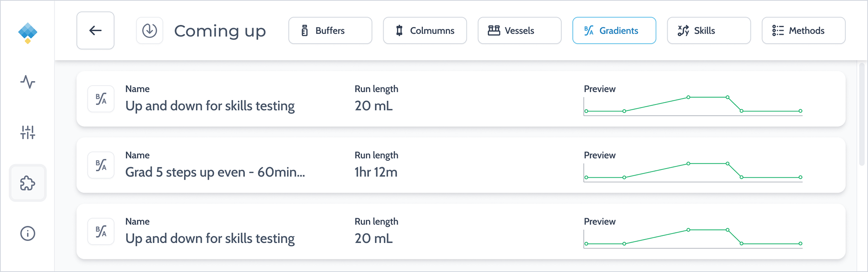Switch to the Vessels tab
The height and width of the screenshot is (272, 868).
tap(519, 31)
